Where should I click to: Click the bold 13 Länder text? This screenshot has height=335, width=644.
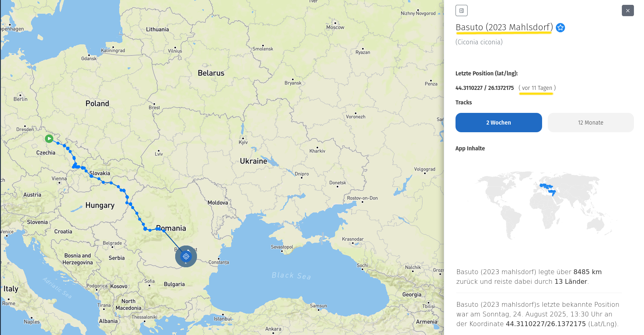(570, 281)
